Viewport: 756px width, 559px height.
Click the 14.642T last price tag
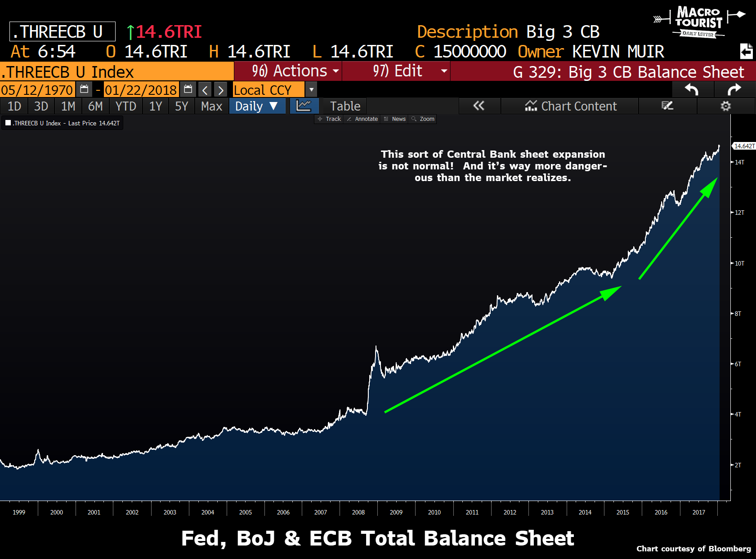click(x=744, y=146)
